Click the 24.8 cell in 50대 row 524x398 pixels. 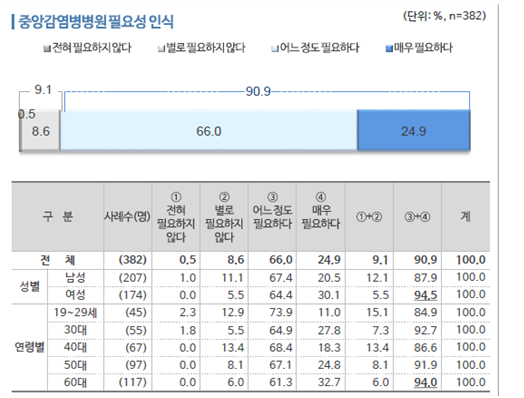[x=329, y=365]
